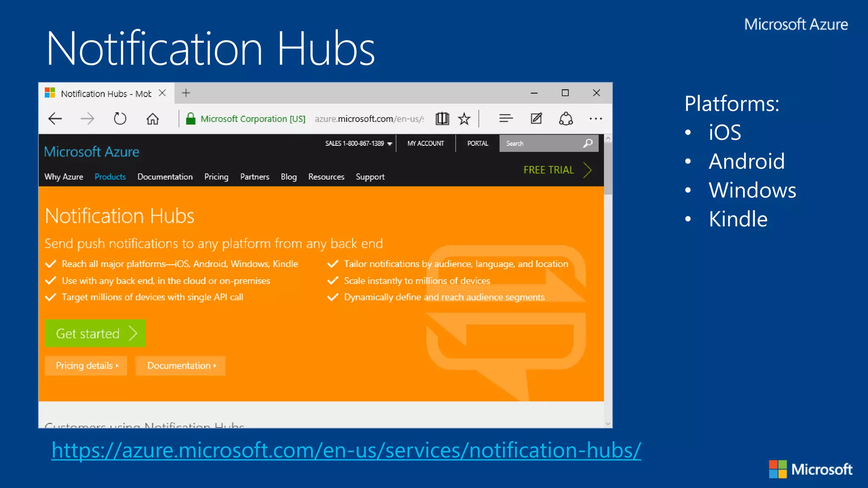This screenshot has width=868, height=488.
Task: Open the More actions ellipsis menu
Action: point(596,119)
